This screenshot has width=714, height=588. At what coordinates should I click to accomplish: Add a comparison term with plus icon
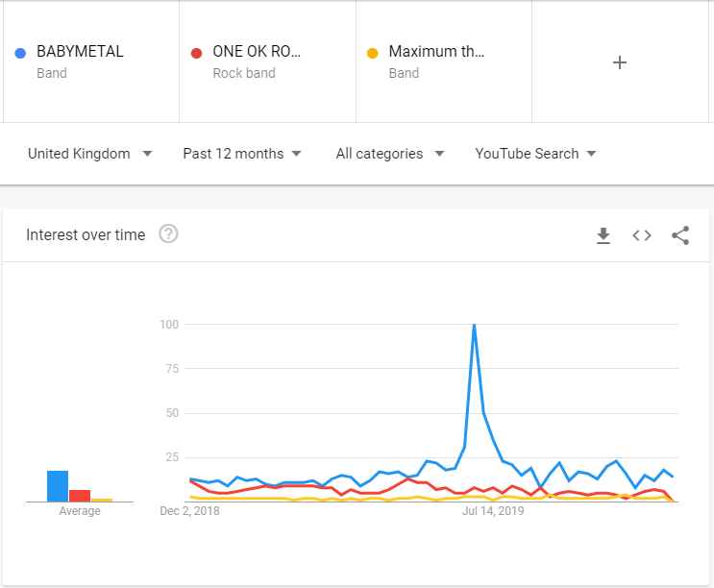[620, 62]
